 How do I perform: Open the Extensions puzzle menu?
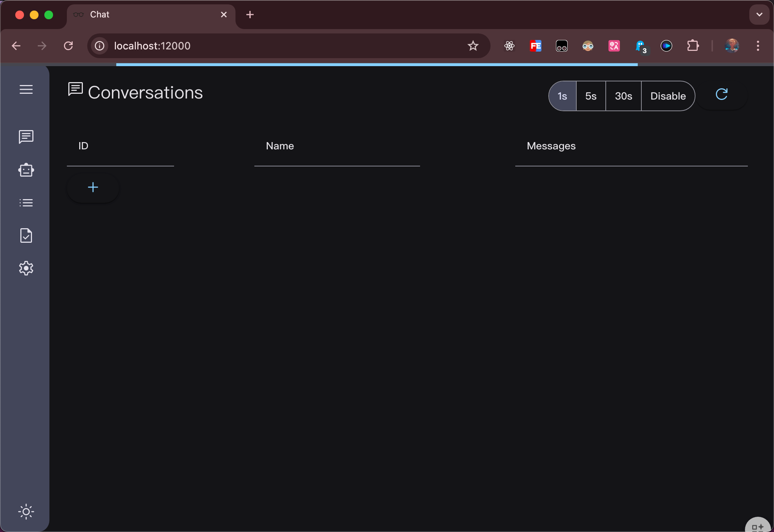(693, 46)
